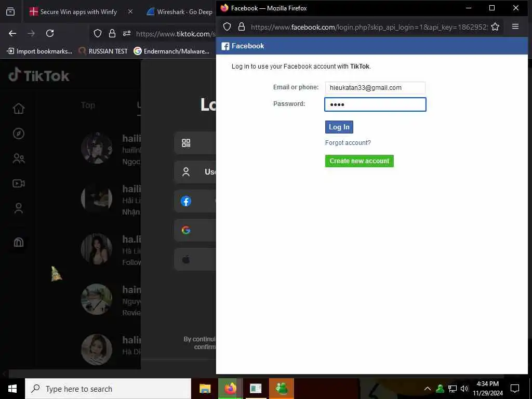Image resolution: width=532 pixels, height=399 pixels.
Task: Click Import bookmarks bookmark item
Action: [x=39, y=51]
